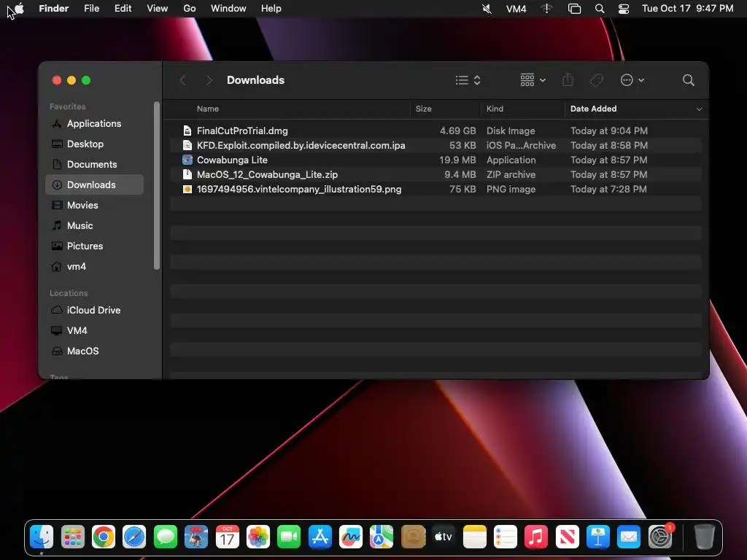Click the muted sound icon in menu bar
This screenshot has width=747, height=560.
click(487, 9)
